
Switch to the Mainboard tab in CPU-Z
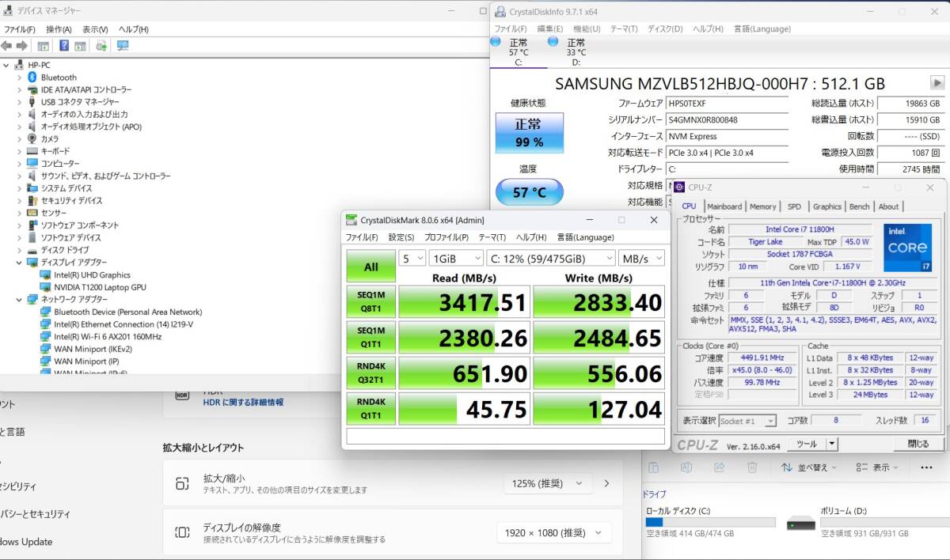click(724, 206)
